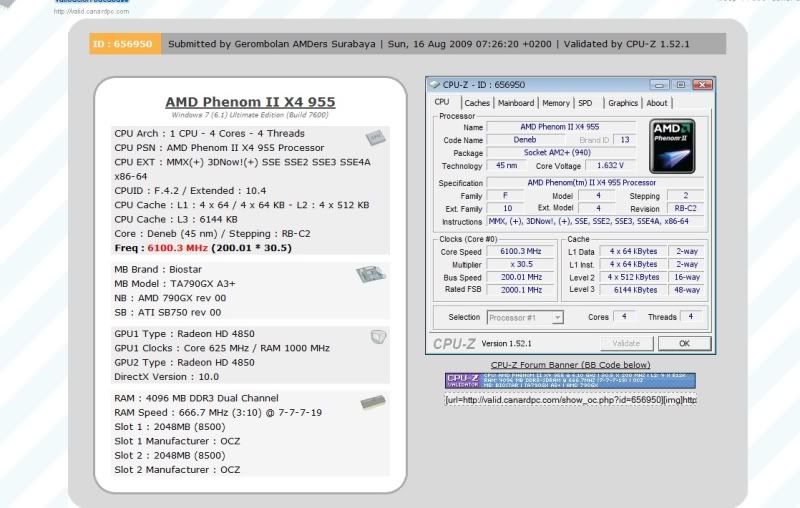The image size is (800, 508).
Task: Click the motherboard icon next to MB Brand
Action: click(x=371, y=274)
